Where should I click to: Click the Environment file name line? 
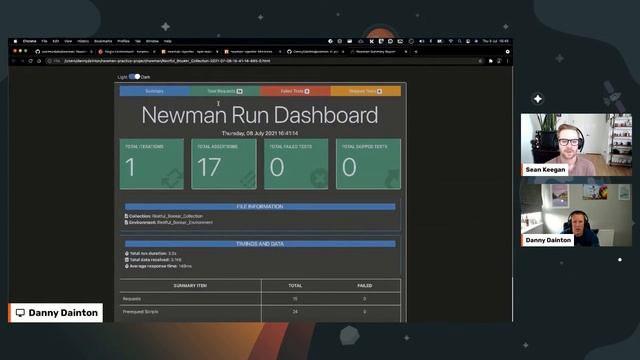tap(169, 222)
